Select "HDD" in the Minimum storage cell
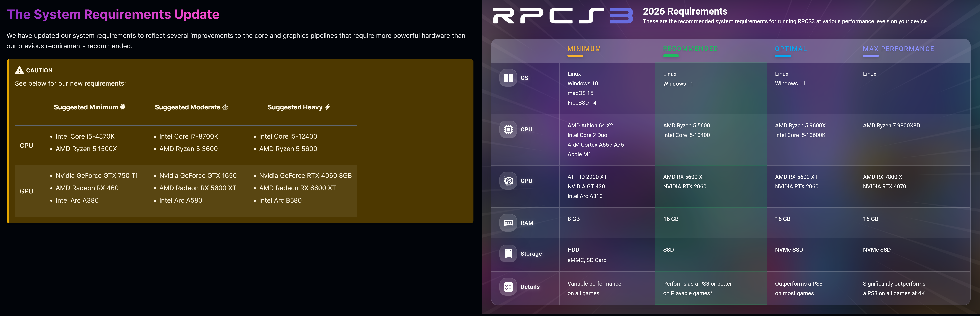The image size is (980, 316). pyautogui.click(x=573, y=250)
